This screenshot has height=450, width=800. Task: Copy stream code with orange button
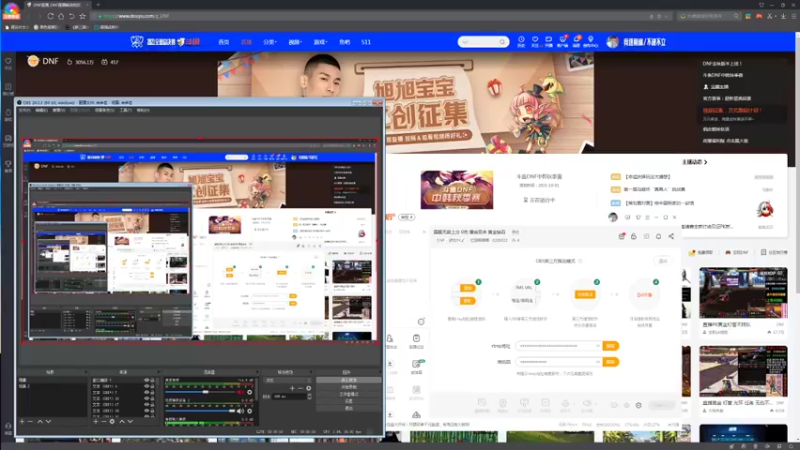click(610, 362)
